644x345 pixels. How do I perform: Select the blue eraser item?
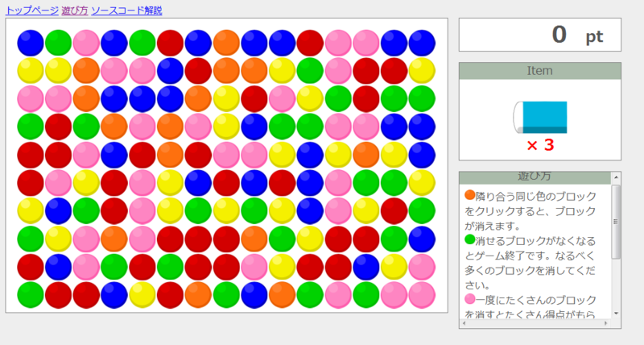pos(540,117)
